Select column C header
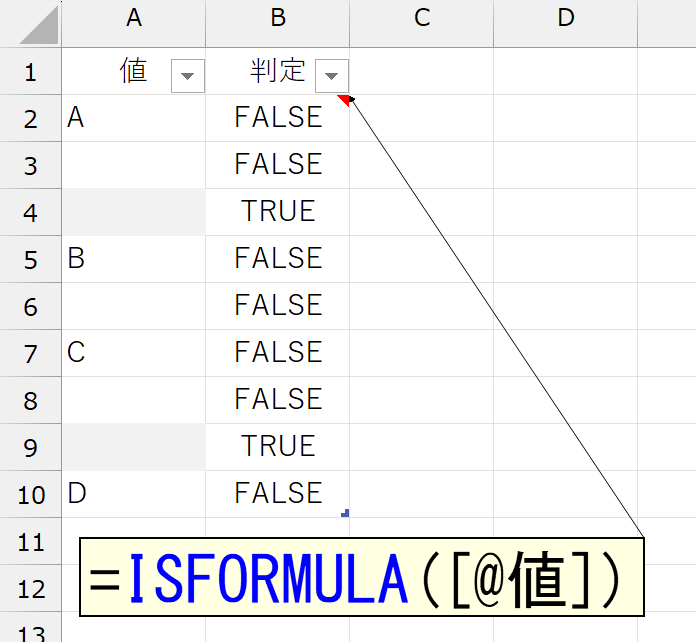Image resolution: width=696 pixels, height=642 pixels. click(x=422, y=24)
